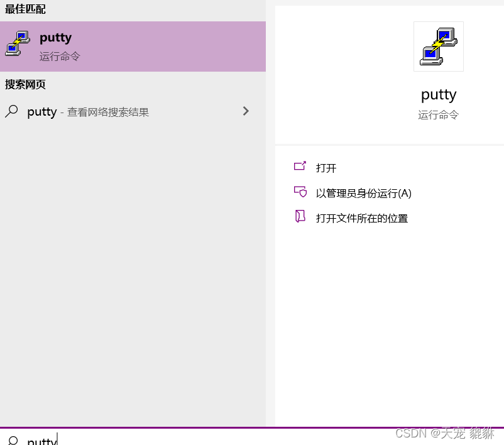Click the PuTTY icon in best match row

pos(18,44)
